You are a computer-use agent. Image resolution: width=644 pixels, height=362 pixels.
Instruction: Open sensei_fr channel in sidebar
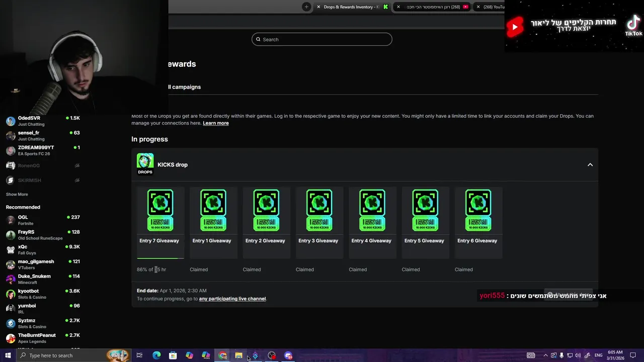pyautogui.click(x=43, y=136)
